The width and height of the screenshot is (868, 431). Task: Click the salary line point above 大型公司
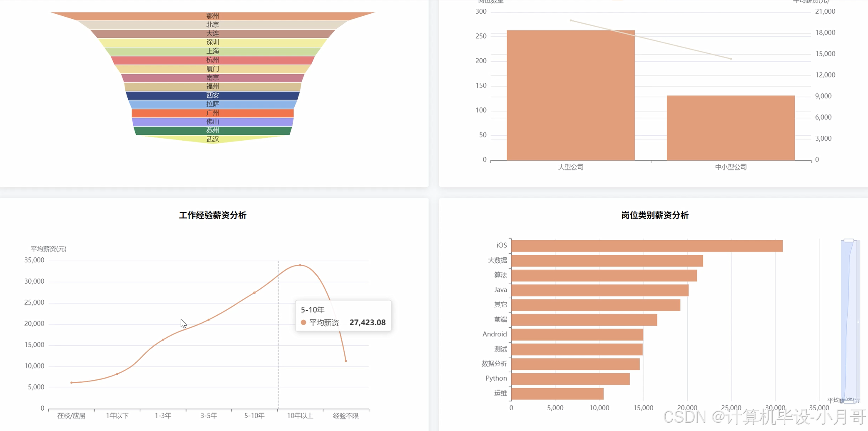coord(571,20)
